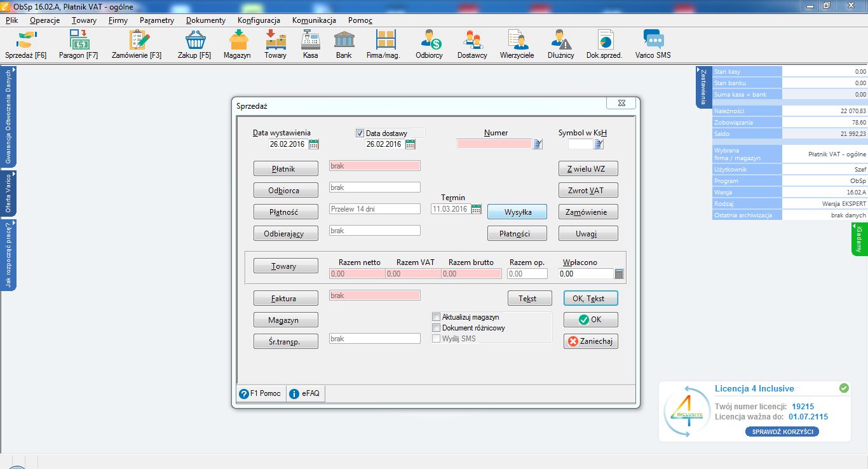868x469 pixels.
Task: Open calendar for Data dostawy
Action: [410, 144]
